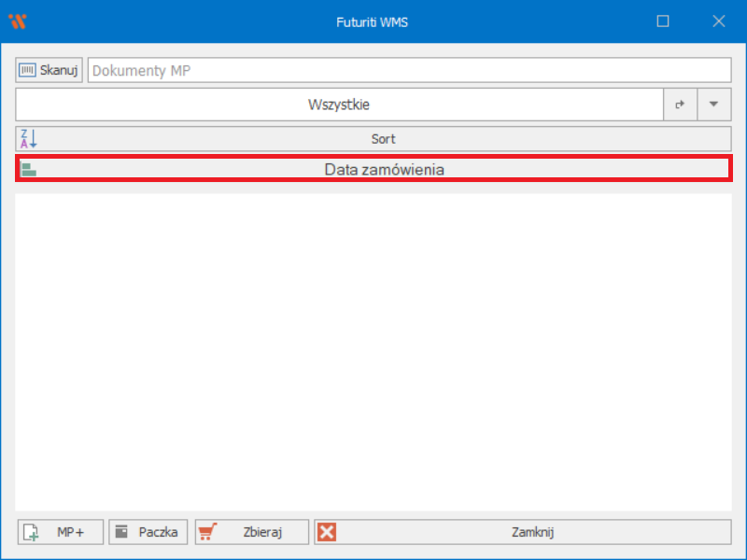This screenshot has height=560, width=747.
Task: Expand the dropdown arrow beside Wszystkie
Action: coord(714,105)
